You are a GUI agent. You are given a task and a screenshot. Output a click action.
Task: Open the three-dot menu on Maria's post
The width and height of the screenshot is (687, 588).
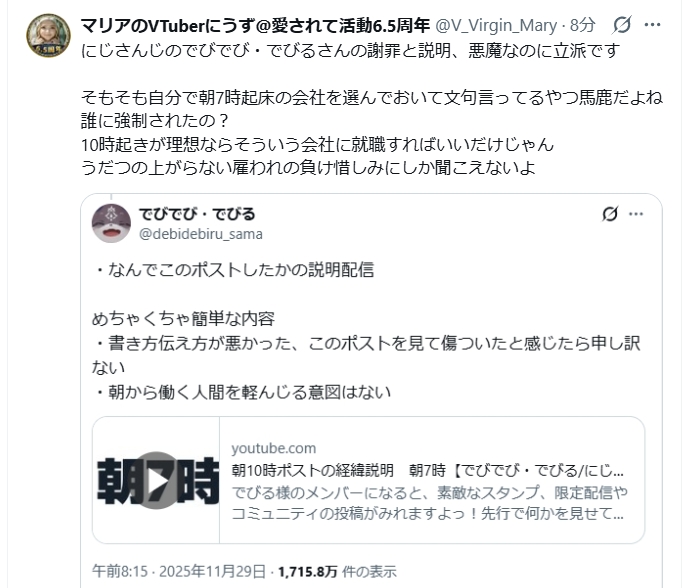(652, 25)
